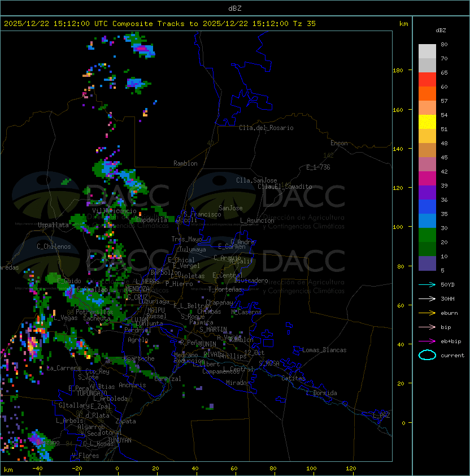Click the 'Clla.del_Rosario' map label
Viewport: 470px width, 476px height.
(266, 128)
